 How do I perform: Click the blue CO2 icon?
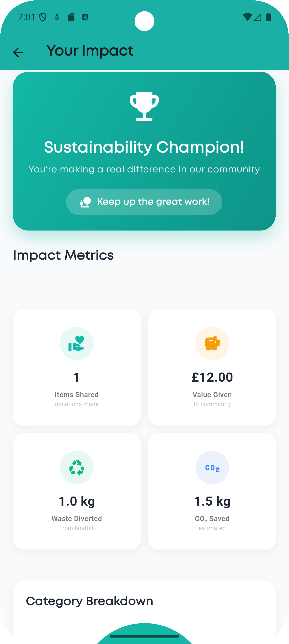[212, 467]
